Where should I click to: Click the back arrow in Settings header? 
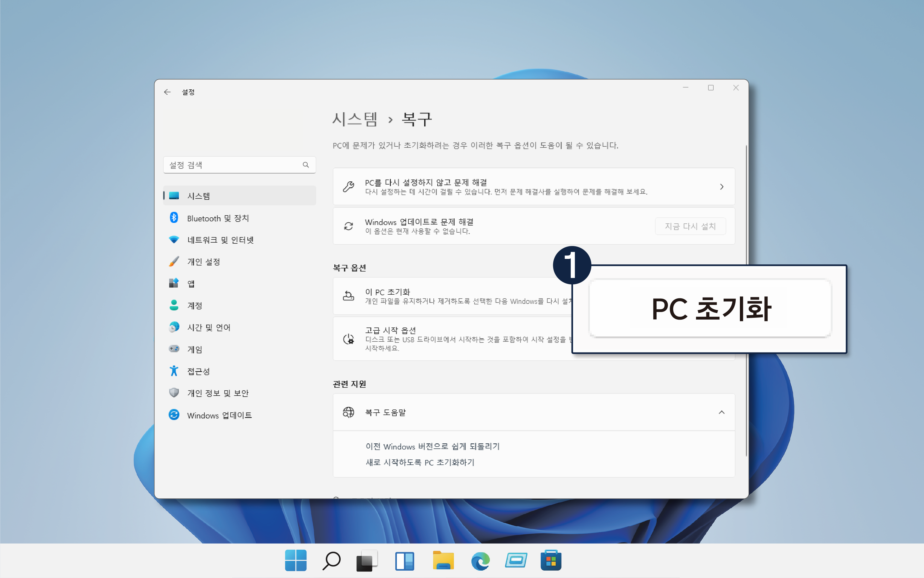167,92
